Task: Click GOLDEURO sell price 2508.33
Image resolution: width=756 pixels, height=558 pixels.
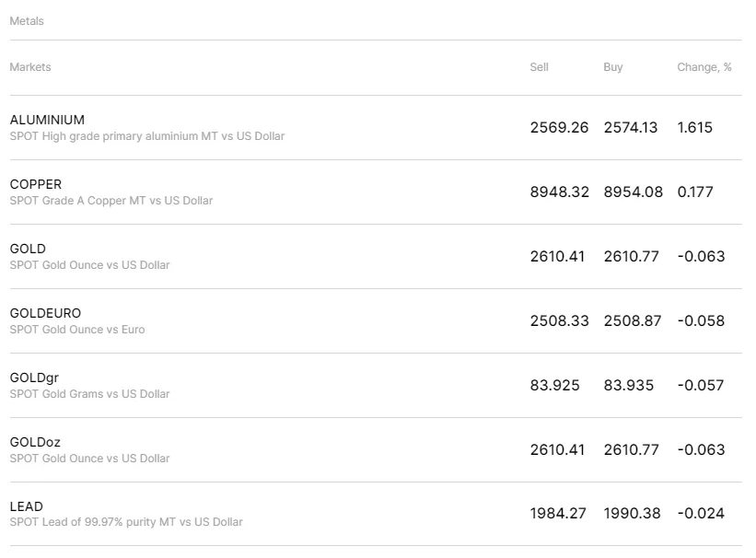Action: point(559,320)
